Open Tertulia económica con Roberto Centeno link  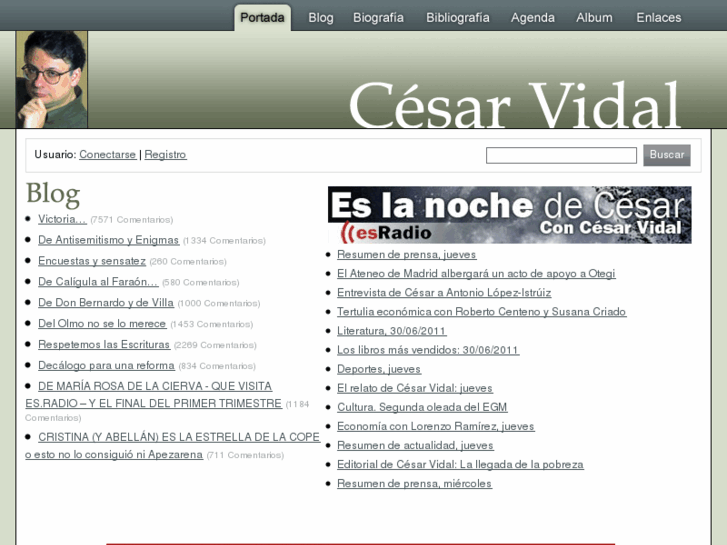click(482, 311)
